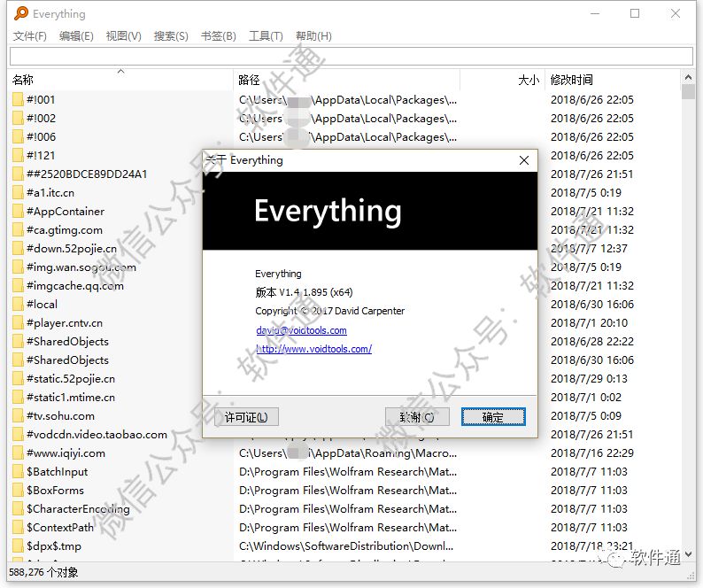Click the Everything magnifier app icon
The image size is (703, 588).
click(20, 13)
